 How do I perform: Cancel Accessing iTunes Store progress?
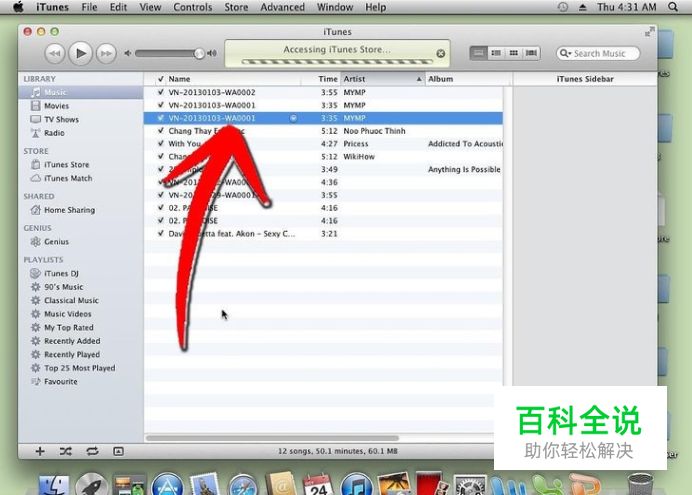point(440,53)
